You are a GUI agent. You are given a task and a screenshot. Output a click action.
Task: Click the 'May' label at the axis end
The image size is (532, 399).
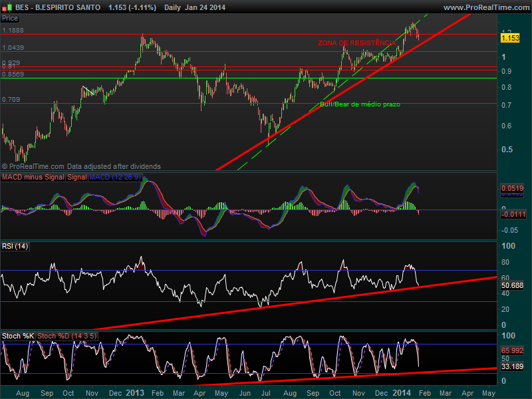point(489,393)
